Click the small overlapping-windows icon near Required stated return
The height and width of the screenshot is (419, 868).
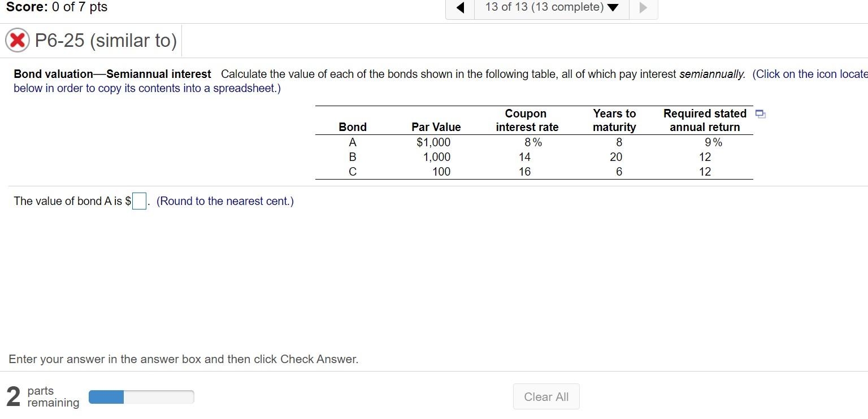760,114
